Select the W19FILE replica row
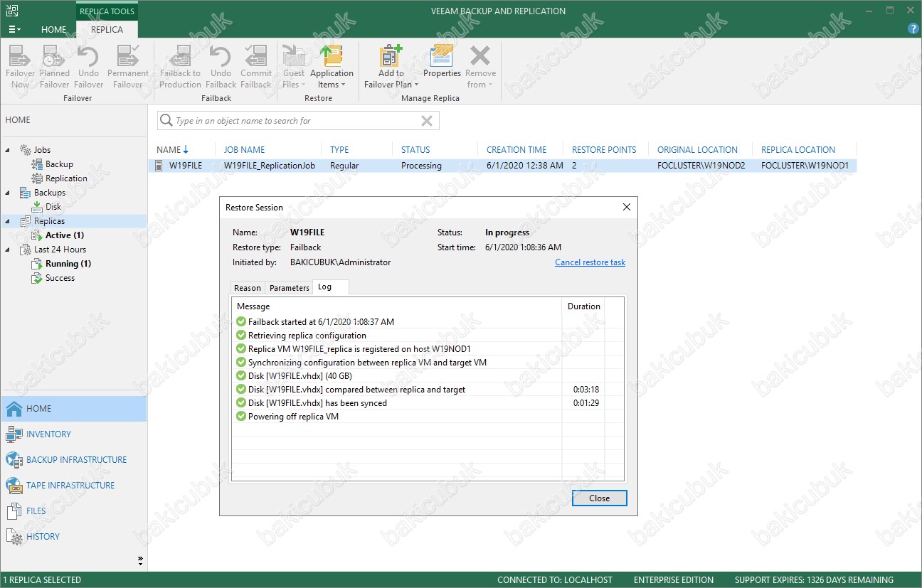The width and height of the screenshot is (922, 588). click(504, 166)
